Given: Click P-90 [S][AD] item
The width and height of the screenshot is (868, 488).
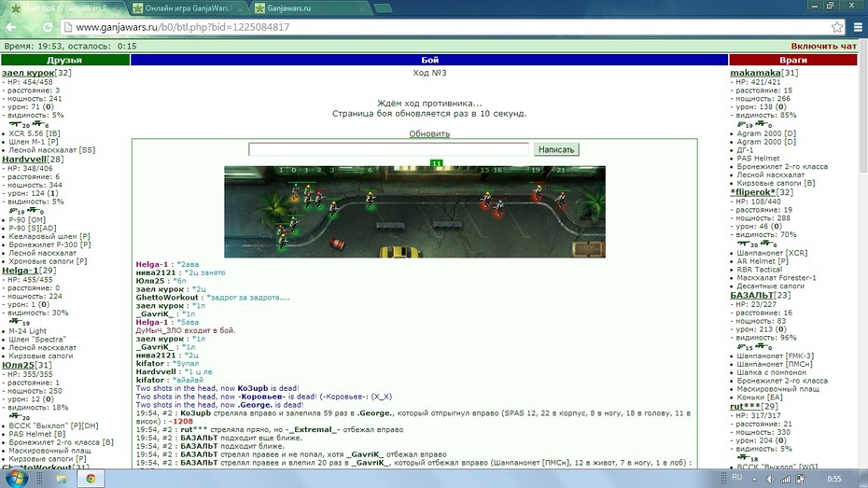Looking at the screenshot, I should click(x=33, y=228).
